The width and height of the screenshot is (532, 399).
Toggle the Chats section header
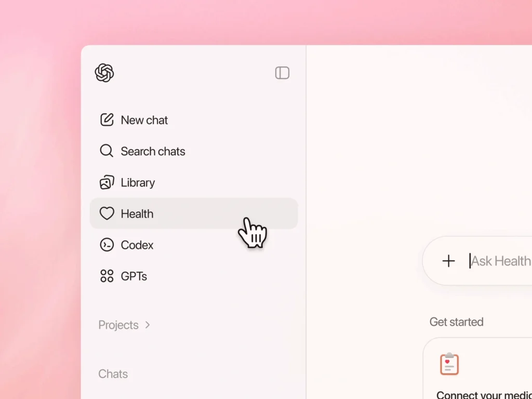113,374
